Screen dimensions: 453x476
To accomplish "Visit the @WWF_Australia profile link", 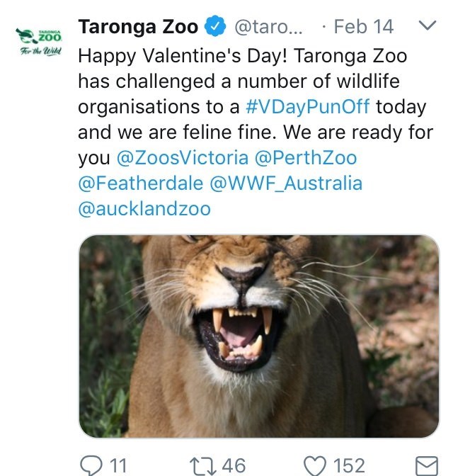I will tap(286, 183).
